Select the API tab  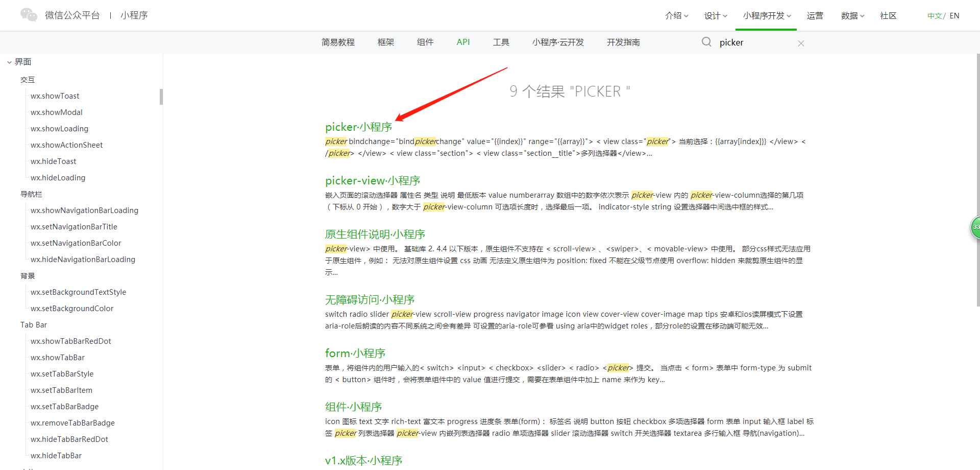463,42
